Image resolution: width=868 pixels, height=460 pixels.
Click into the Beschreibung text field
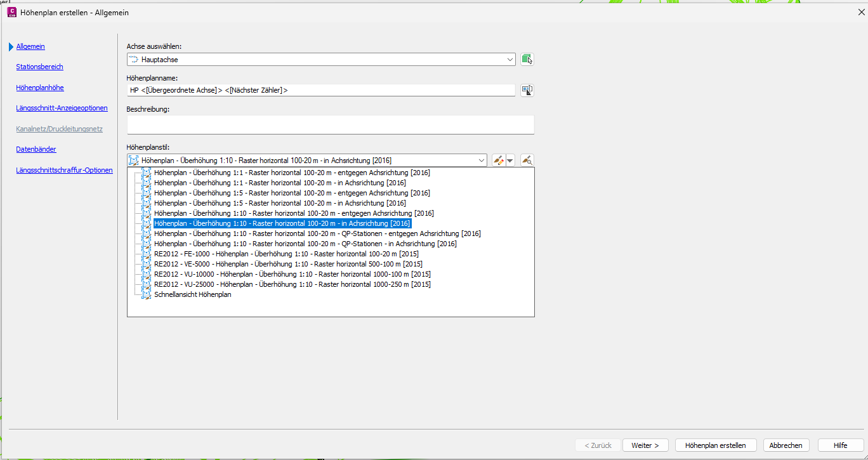(x=331, y=124)
